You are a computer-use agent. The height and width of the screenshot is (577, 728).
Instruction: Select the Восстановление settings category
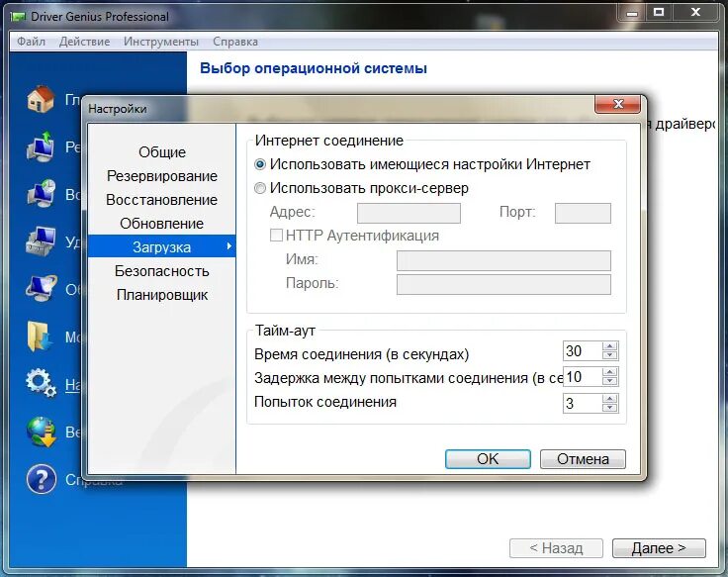coord(162,200)
